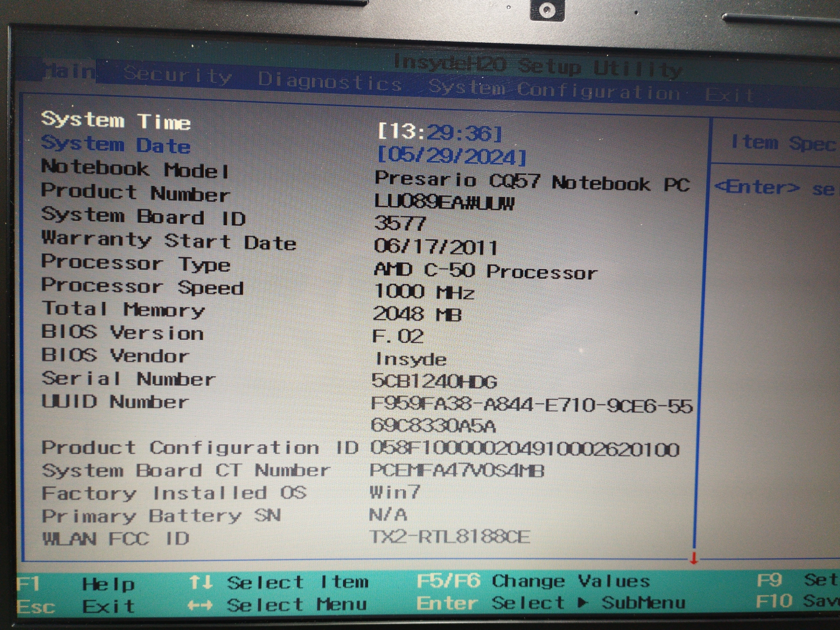Image resolution: width=840 pixels, height=630 pixels.
Task: Click Presario CQ57 Notebook PC value
Action: 532,181
